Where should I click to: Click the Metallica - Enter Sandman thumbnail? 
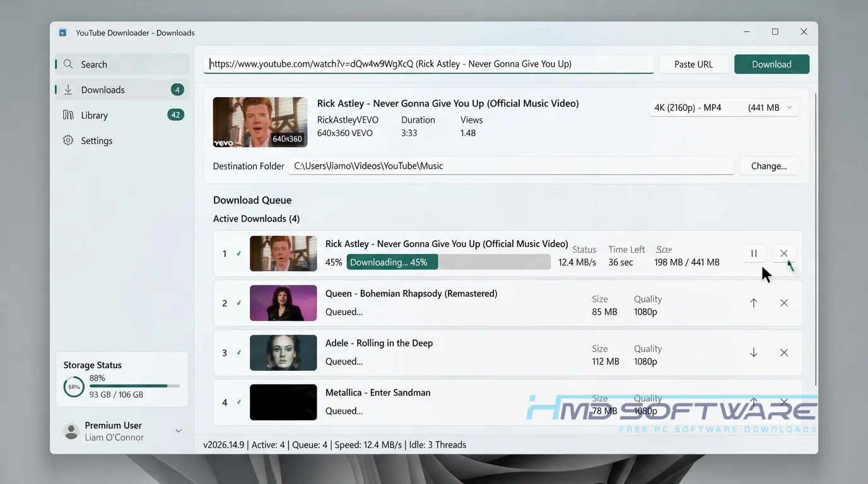283,402
